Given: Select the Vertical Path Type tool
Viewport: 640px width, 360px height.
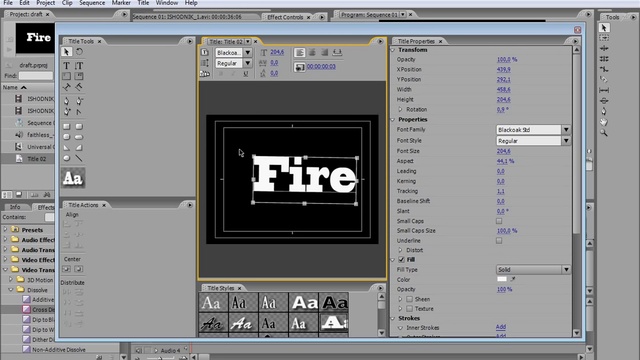Looking at the screenshot, I should tap(79, 87).
